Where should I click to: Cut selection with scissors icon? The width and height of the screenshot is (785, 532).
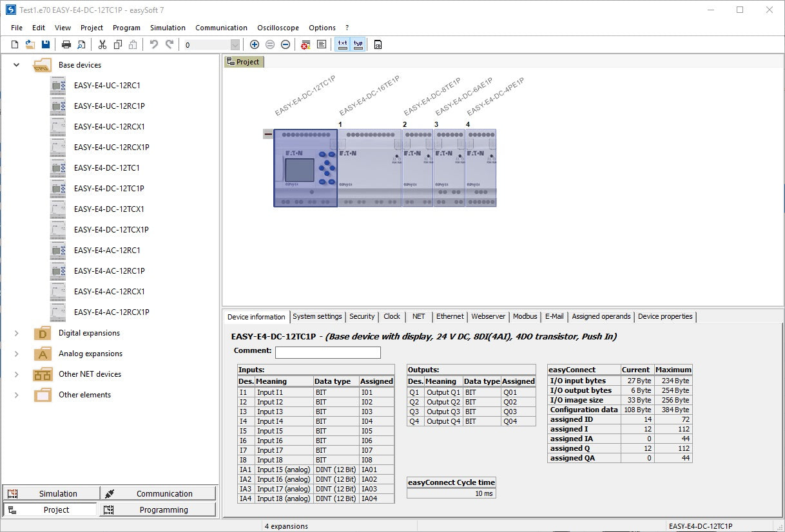click(x=102, y=44)
